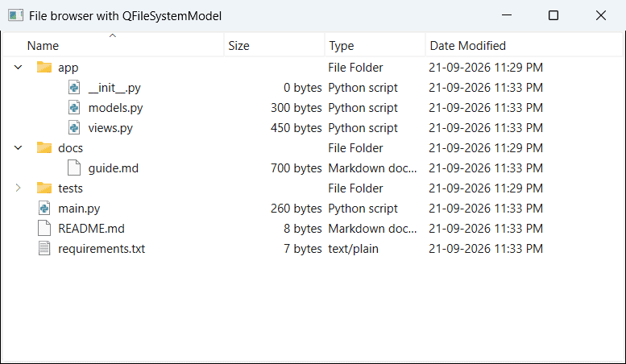Screen dimensions: 626x364
Task: Select the main.py file name
Action: coord(79,209)
